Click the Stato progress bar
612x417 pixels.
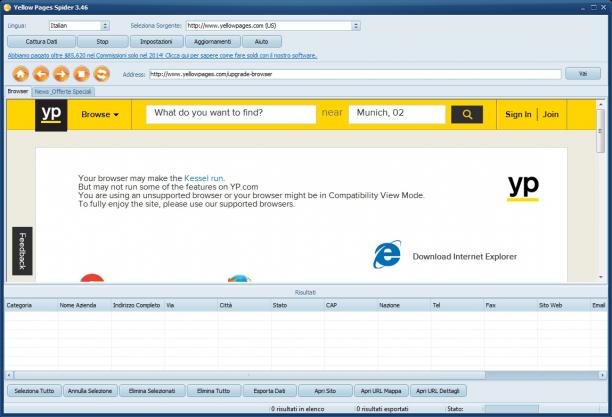coord(512,409)
